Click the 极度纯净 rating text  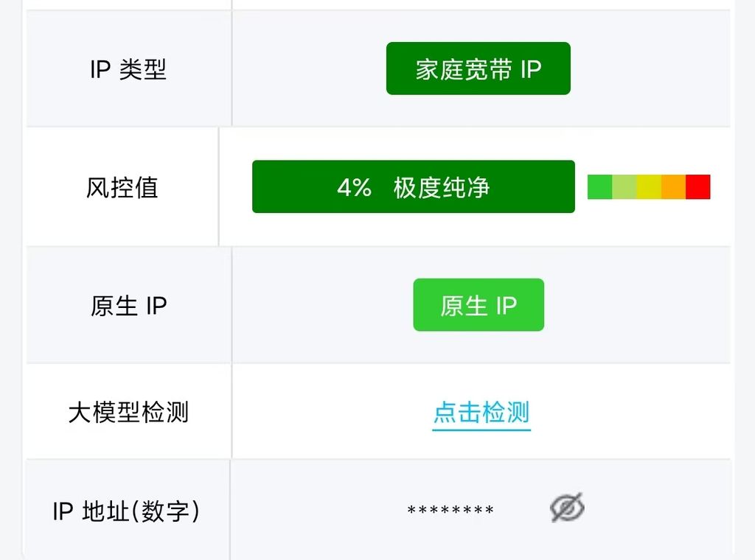[442, 187]
